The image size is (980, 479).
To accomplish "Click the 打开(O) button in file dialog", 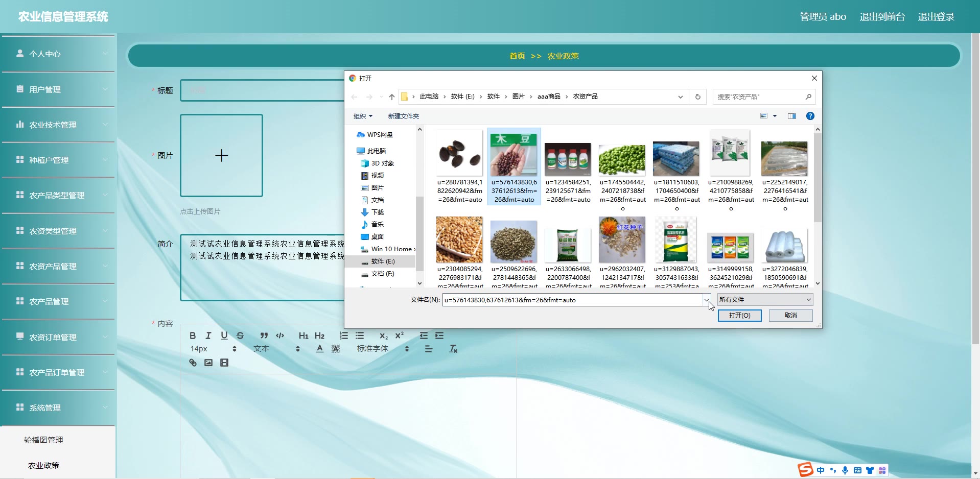I will [x=739, y=316].
